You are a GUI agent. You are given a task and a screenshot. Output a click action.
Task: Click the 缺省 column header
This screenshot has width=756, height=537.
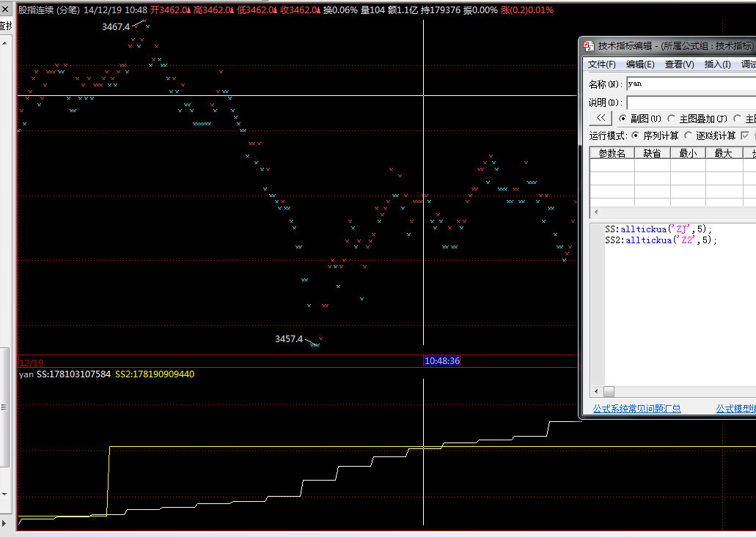pos(653,153)
